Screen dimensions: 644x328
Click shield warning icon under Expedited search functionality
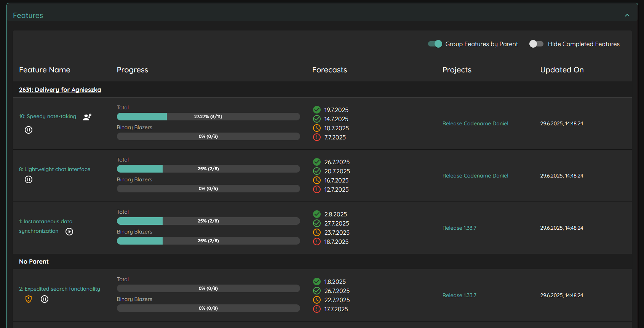click(x=29, y=299)
